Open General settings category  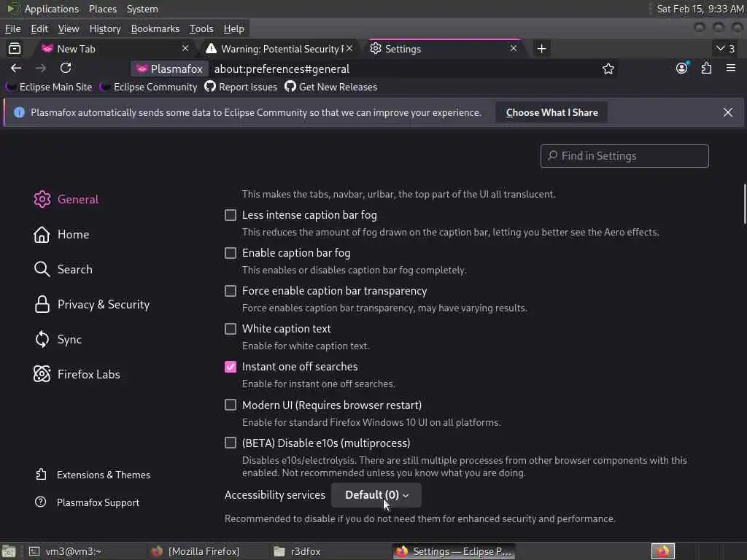[x=66, y=199]
